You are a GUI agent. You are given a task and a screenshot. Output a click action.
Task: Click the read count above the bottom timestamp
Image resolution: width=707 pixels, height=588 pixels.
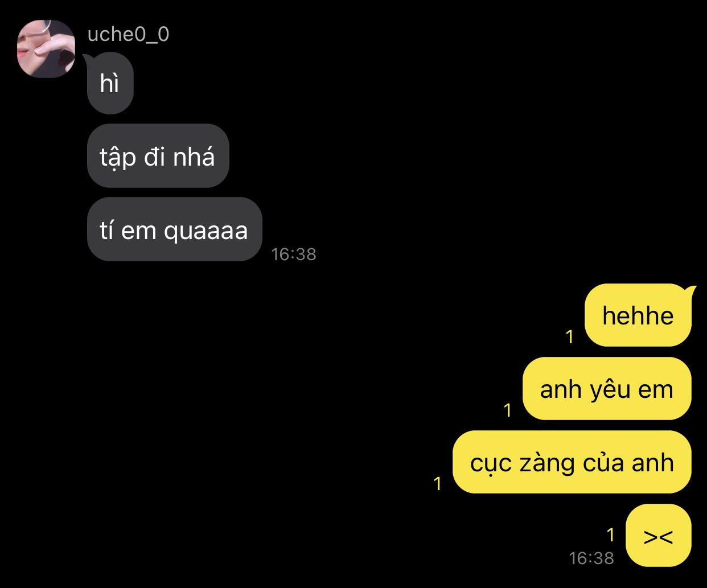pyautogui.click(x=611, y=535)
